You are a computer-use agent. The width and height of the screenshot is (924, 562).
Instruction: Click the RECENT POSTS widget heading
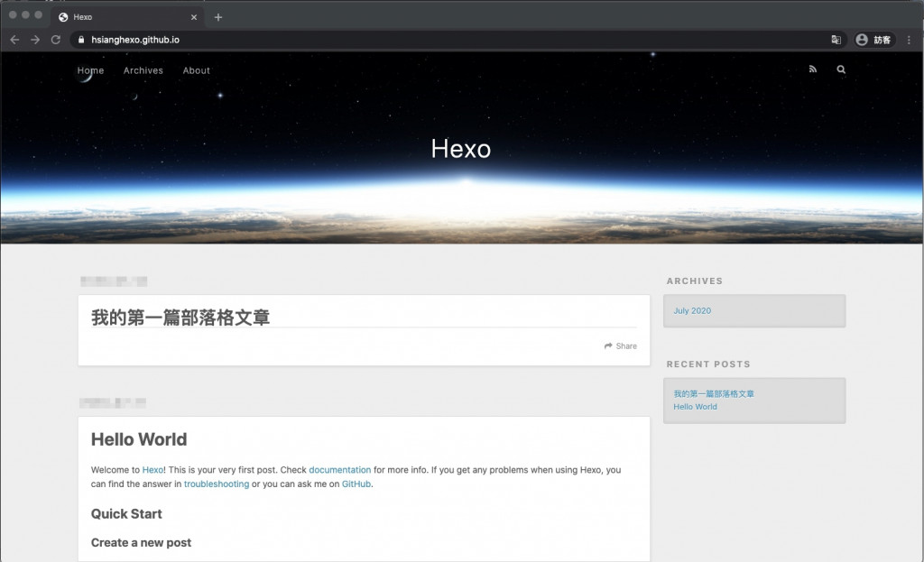click(x=708, y=364)
